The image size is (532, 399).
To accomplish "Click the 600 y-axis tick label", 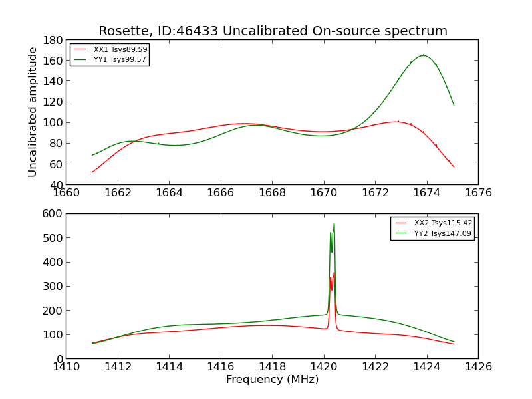I will point(53,213).
